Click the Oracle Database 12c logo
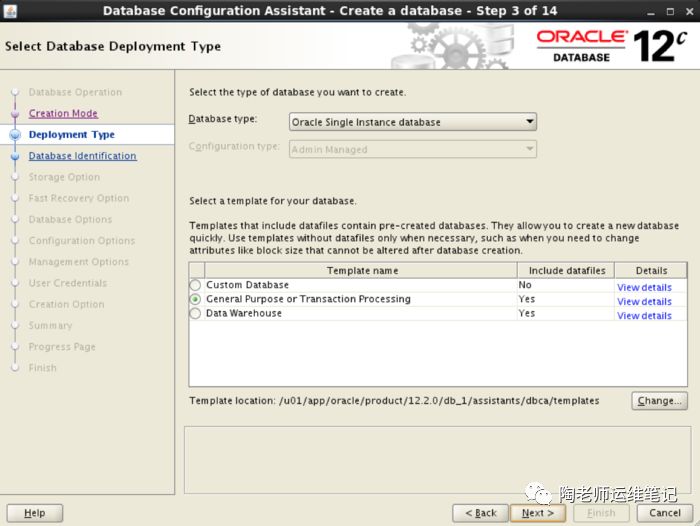 [610, 45]
